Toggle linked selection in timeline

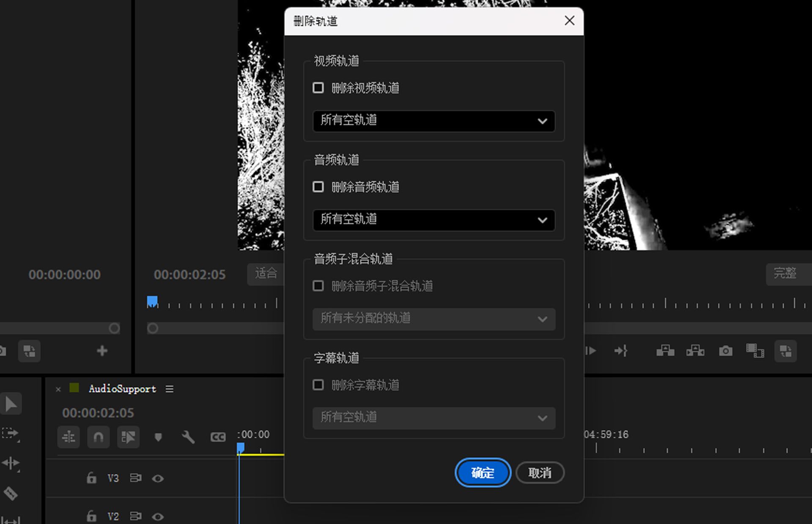128,437
